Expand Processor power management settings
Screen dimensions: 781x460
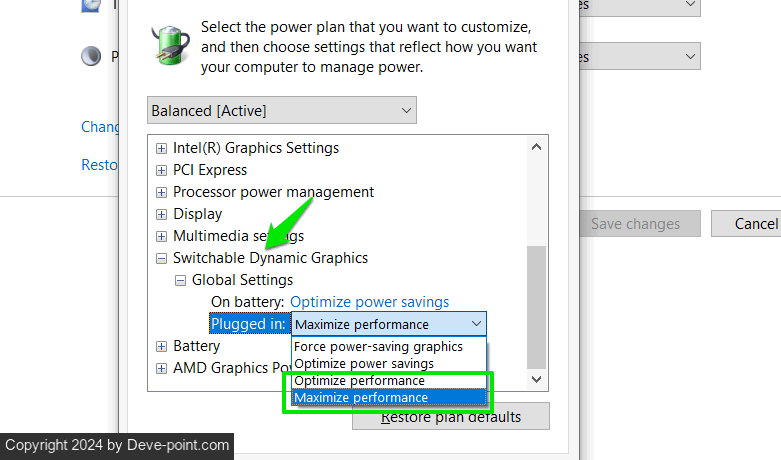pos(162,192)
